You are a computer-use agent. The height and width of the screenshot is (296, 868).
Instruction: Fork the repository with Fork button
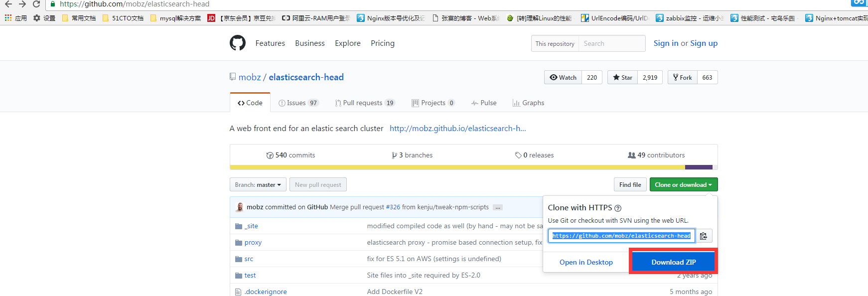click(x=682, y=77)
